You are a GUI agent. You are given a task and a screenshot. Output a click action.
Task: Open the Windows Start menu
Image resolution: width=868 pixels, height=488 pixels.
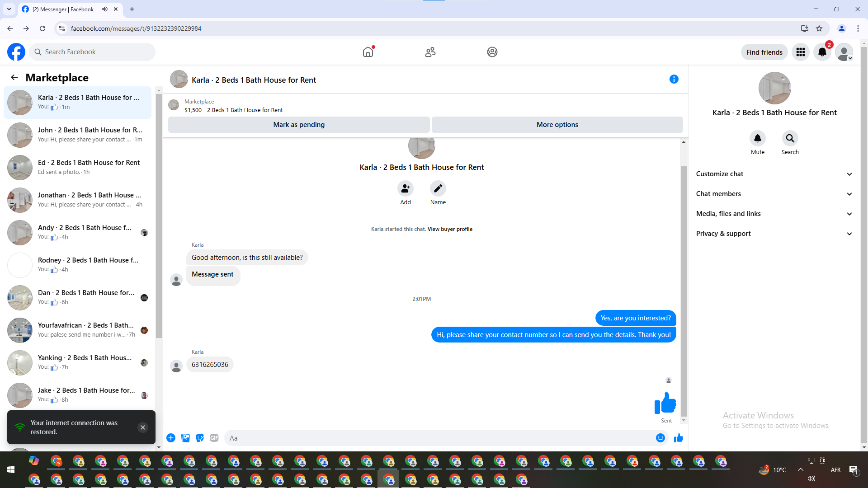tap(11, 470)
